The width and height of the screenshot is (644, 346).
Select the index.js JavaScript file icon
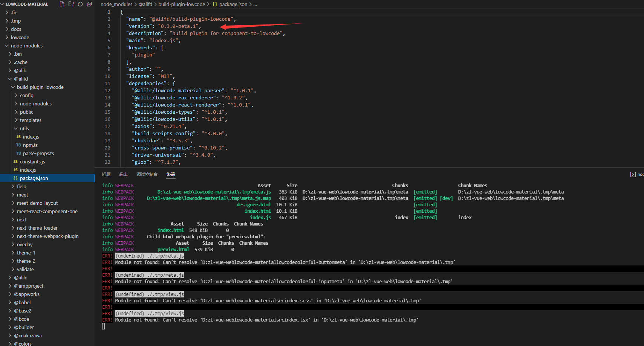click(18, 137)
